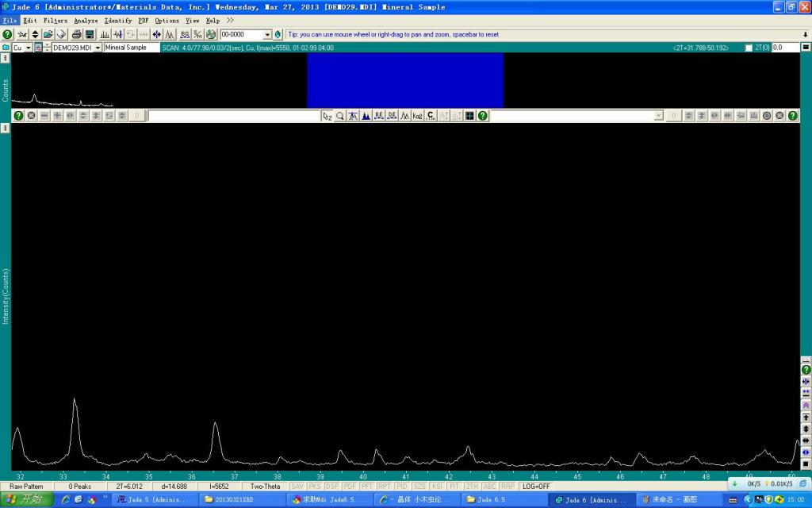812x508 pixels.
Task: Expand the dropdown right of middle toolbar help
Action: (x=659, y=116)
